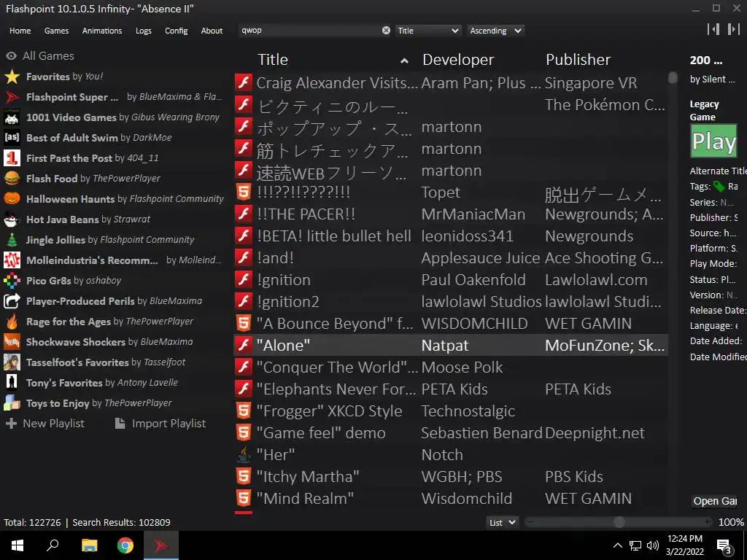Click the volume speaker tray icon
This screenshot has height=560, width=747.
coord(653,545)
